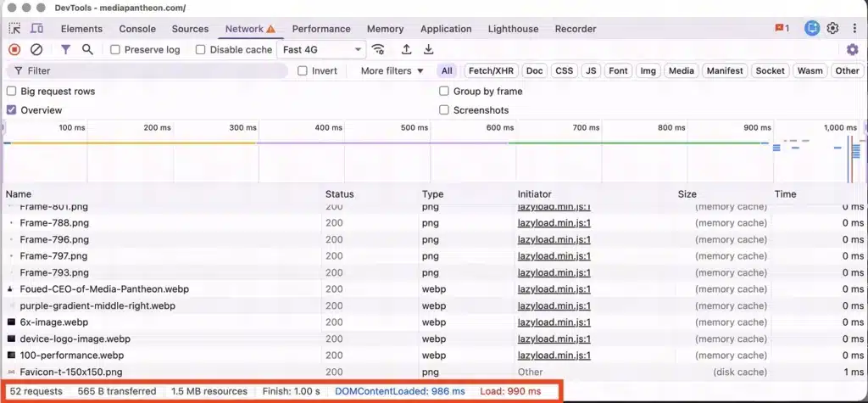868x403 pixels.
Task: Enable Group by frame
Action: coord(444,92)
